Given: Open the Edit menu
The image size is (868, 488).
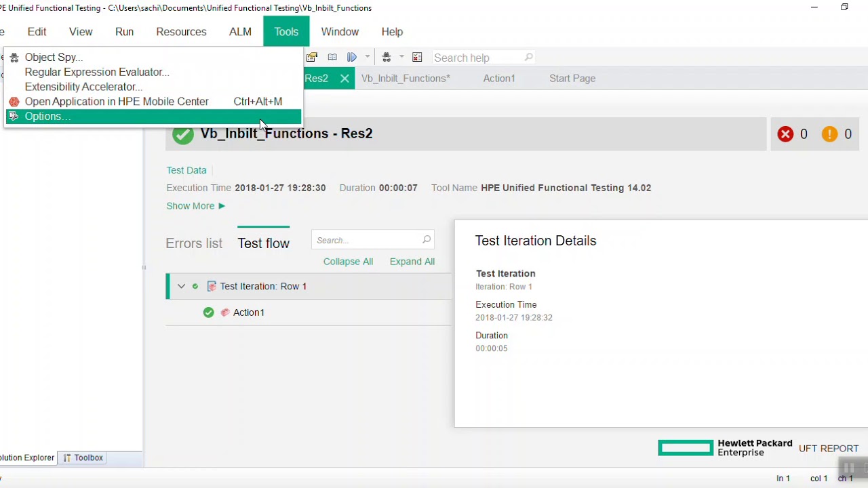Looking at the screenshot, I should (37, 32).
